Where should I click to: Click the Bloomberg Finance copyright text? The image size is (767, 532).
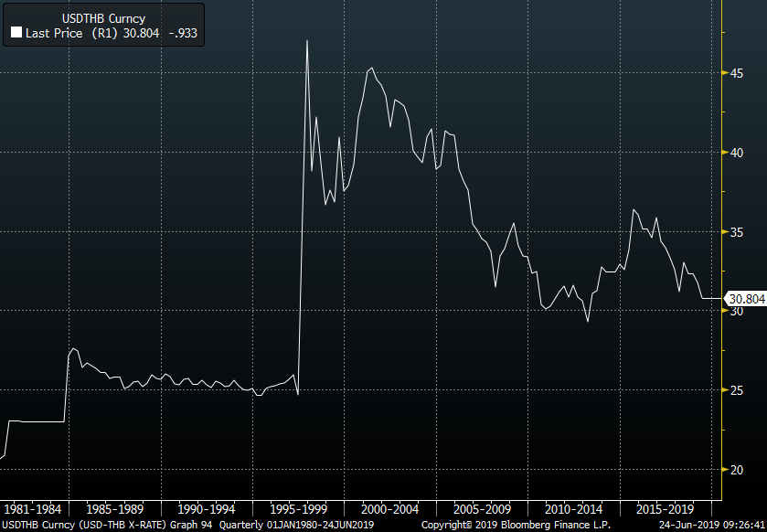coord(516,526)
